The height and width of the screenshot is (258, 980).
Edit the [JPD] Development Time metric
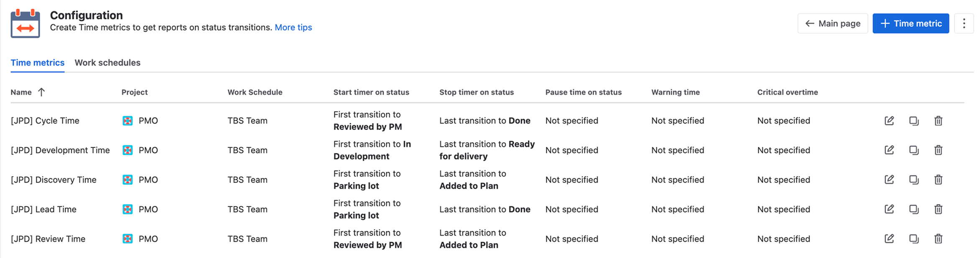coord(889,150)
